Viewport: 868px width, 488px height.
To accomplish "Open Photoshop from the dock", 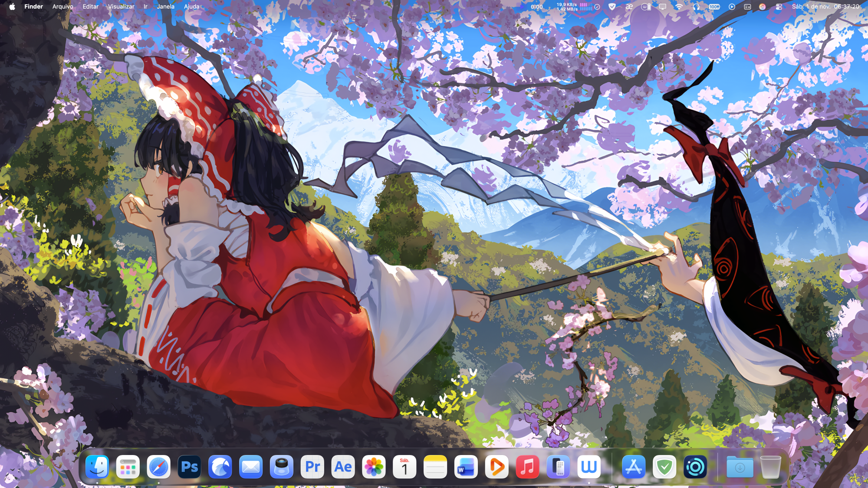I will point(189,467).
